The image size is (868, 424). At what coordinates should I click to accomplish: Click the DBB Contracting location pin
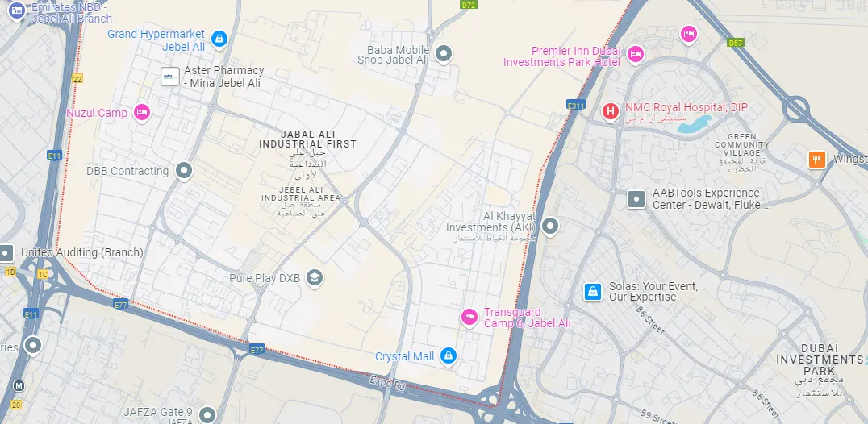pos(184,171)
